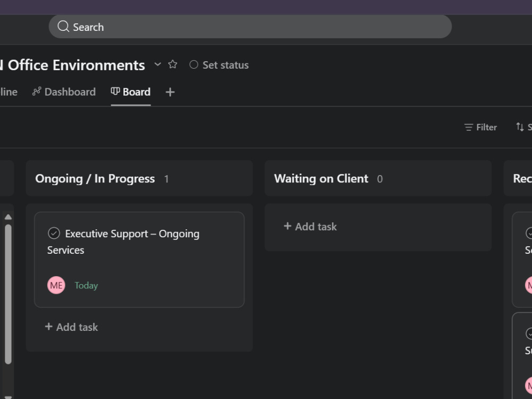The image size is (532, 399).
Task: Click Today due date on Executive Support card
Action: coord(86,285)
